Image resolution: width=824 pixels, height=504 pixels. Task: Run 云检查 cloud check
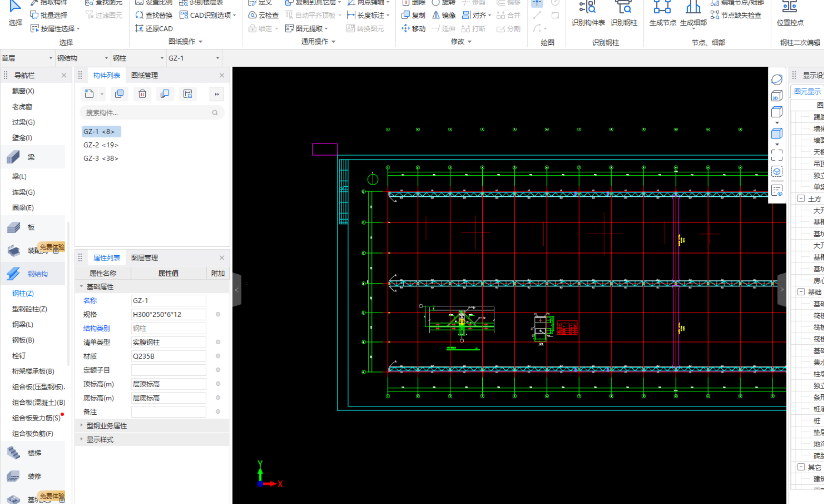(263, 15)
